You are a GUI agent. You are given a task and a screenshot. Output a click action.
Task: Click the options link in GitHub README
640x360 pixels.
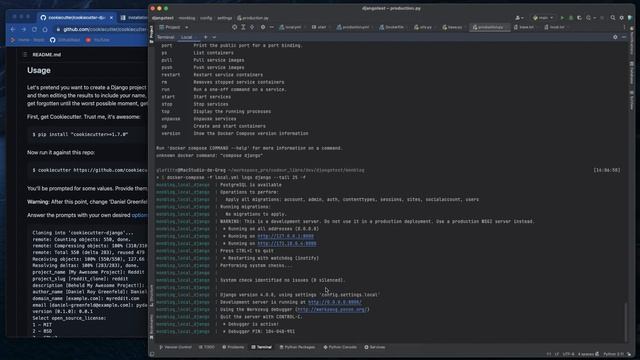(139, 215)
